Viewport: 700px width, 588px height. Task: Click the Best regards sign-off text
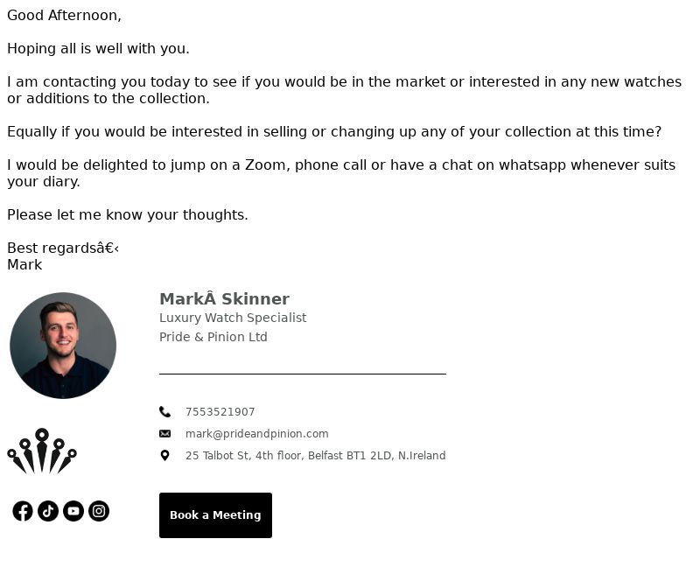(x=62, y=248)
